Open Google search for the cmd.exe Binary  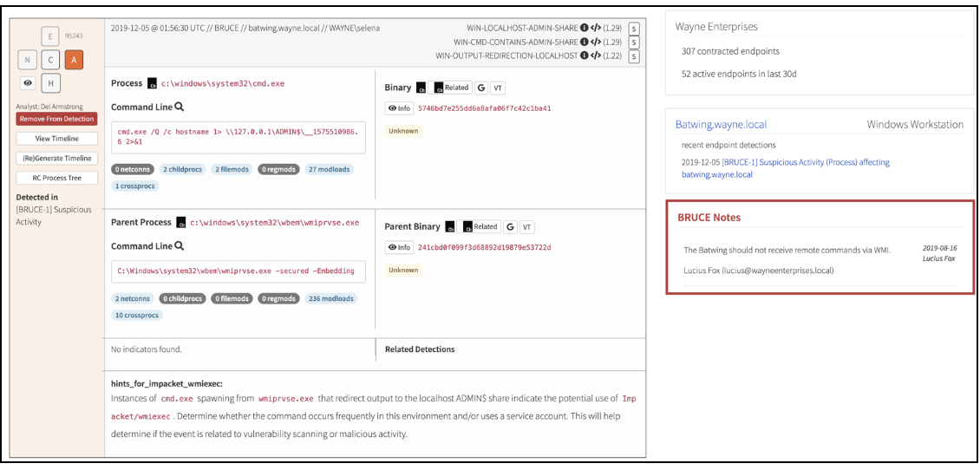480,88
